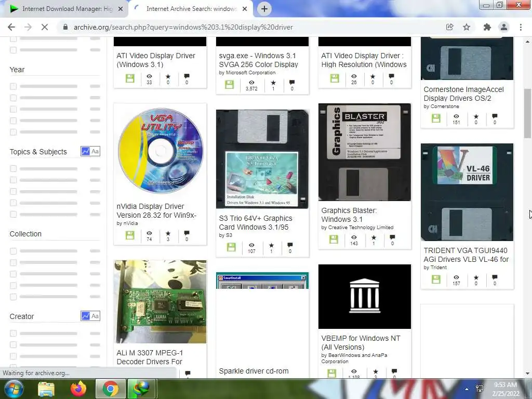Click the Graphics Blaster floppy thumbnail
This screenshot has width=532, height=399.
[364, 152]
